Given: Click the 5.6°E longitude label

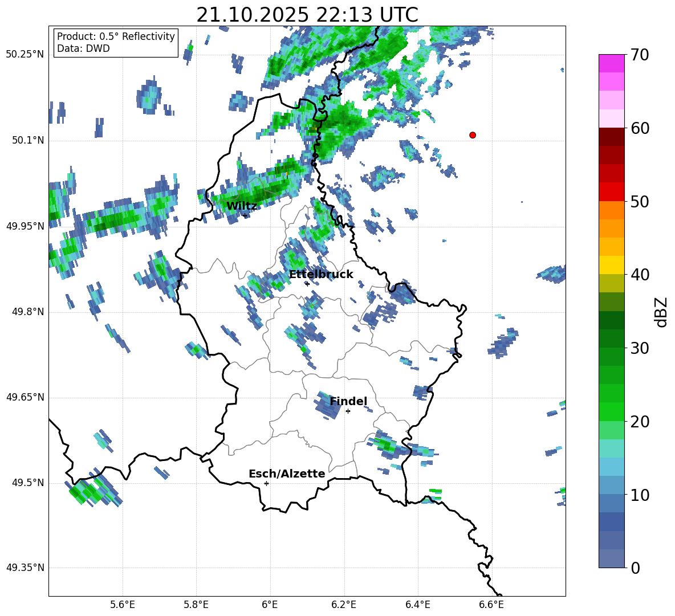Looking at the screenshot, I should pos(123,605).
